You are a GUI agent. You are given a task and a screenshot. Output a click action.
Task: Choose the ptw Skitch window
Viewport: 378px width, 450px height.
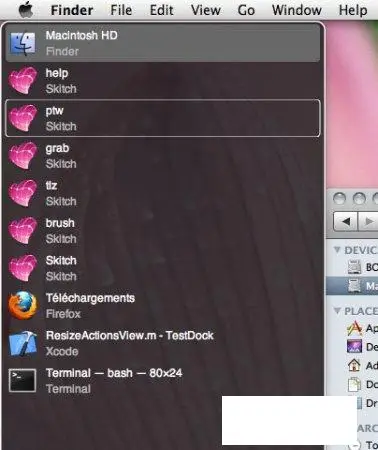163,118
